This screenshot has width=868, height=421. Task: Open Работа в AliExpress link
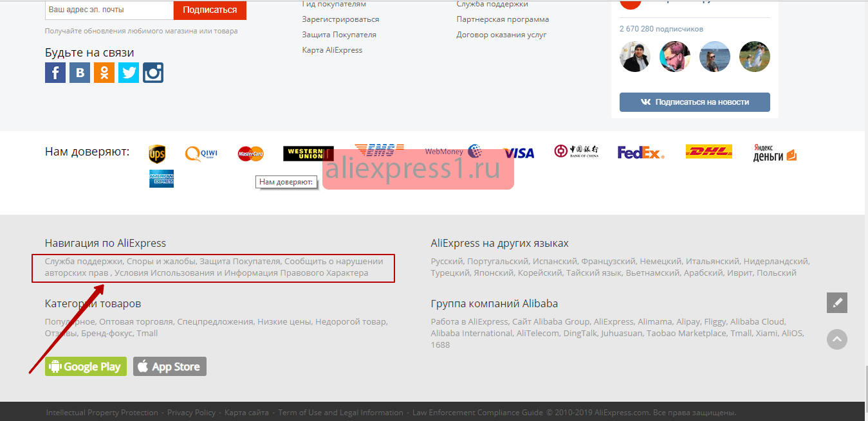[x=470, y=321]
